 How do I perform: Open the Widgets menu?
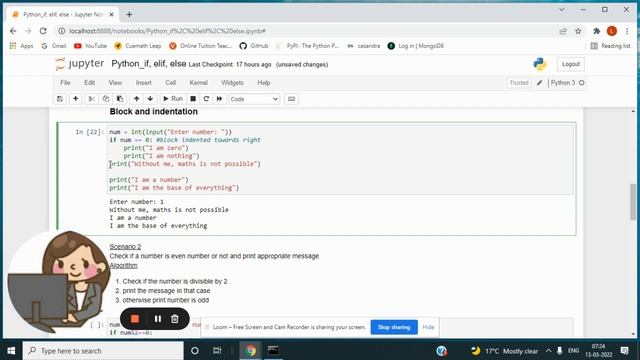232,83
